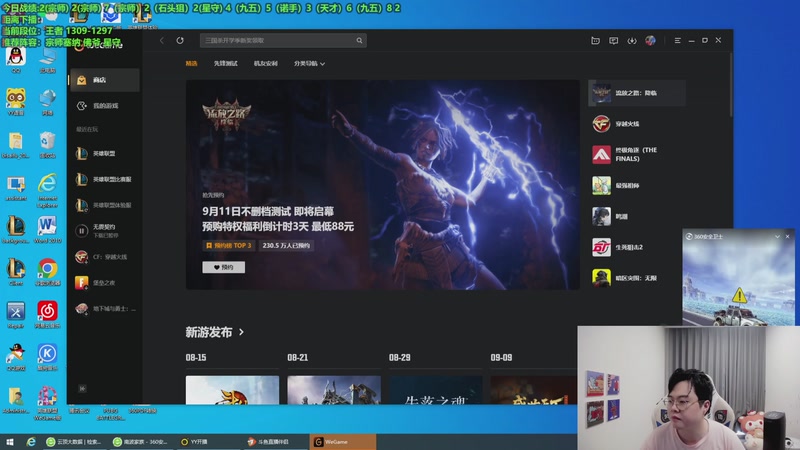
Task: Click the 360安全卫士 popup image
Action: point(738,284)
